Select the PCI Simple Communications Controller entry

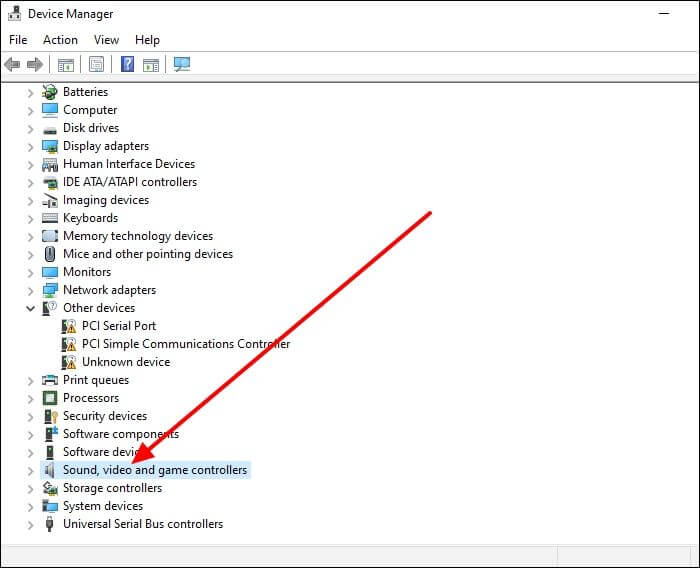(186, 344)
